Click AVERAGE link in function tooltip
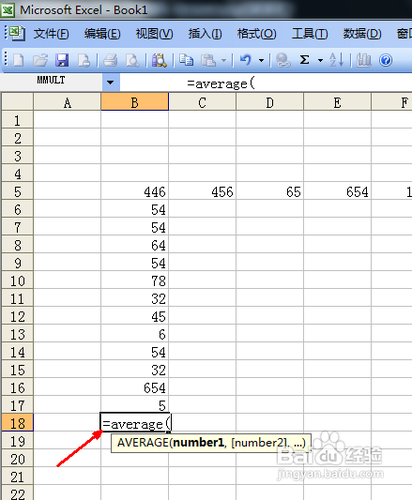The image size is (412, 500). point(143,443)
